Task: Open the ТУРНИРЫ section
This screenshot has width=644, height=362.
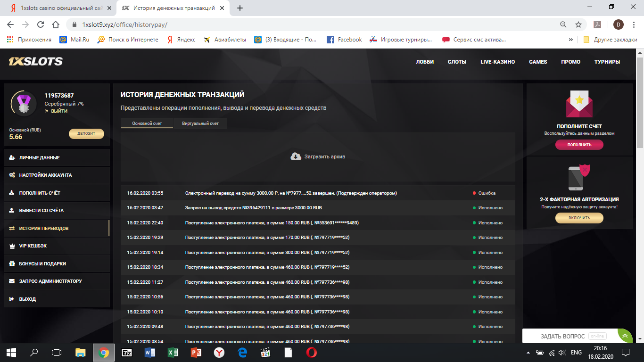Action: coord(607,62)
